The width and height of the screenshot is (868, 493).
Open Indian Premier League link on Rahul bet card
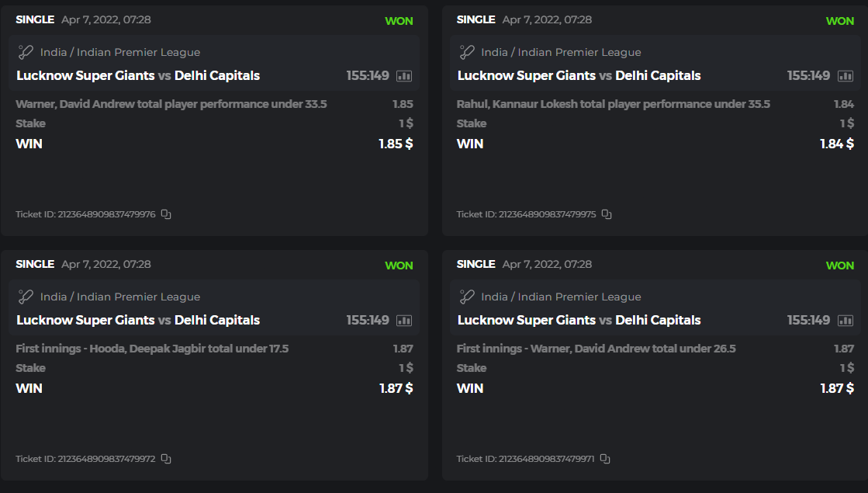tap(579, 53)
